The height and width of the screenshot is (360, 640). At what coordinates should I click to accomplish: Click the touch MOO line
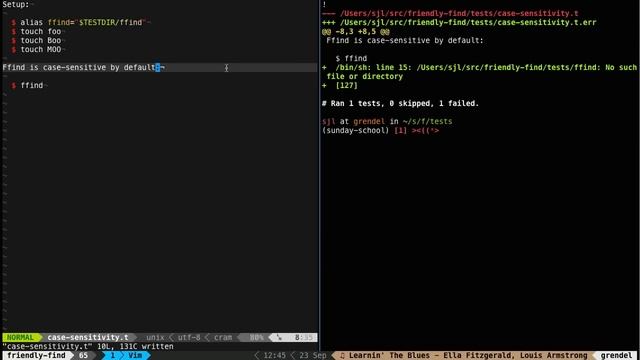point(36,49)
